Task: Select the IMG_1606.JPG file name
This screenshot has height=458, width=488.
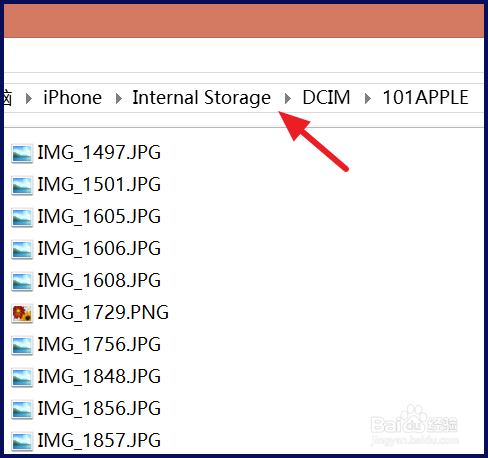Action: (x=99, y=249)
